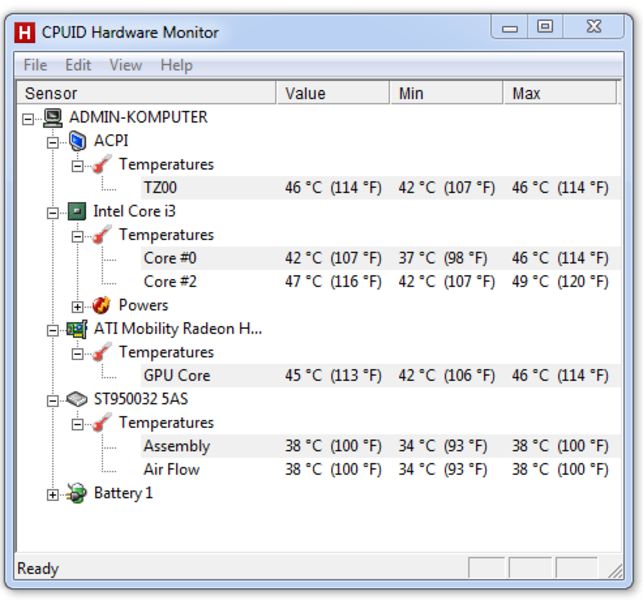Select the Battery 1 label
This screenshot has height=600, width=643.
click(x=123, y=493)
